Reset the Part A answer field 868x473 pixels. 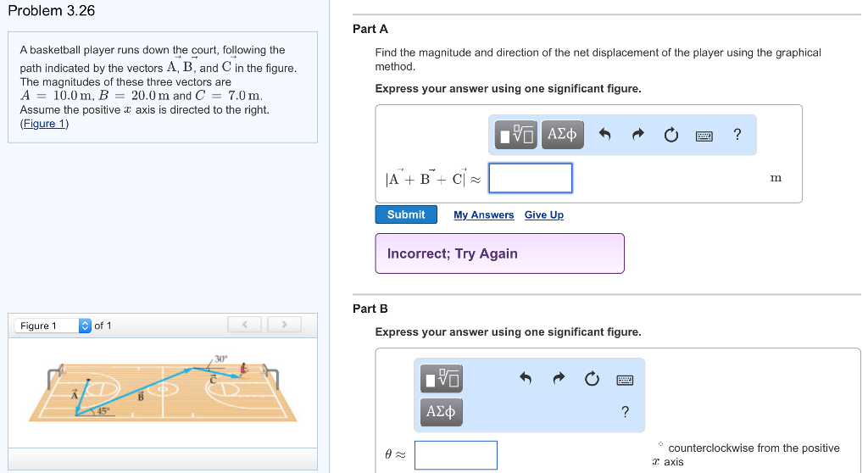(x=671, y=135)
